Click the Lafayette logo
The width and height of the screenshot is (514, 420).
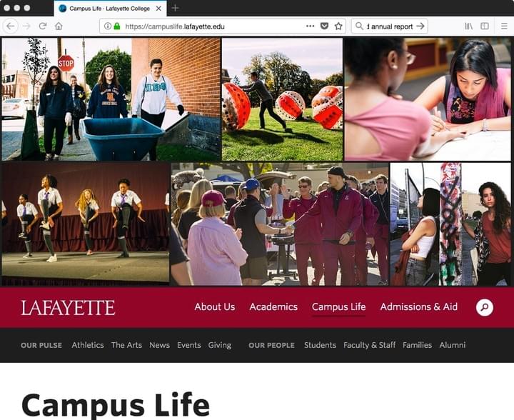click(x=68, y=308)
